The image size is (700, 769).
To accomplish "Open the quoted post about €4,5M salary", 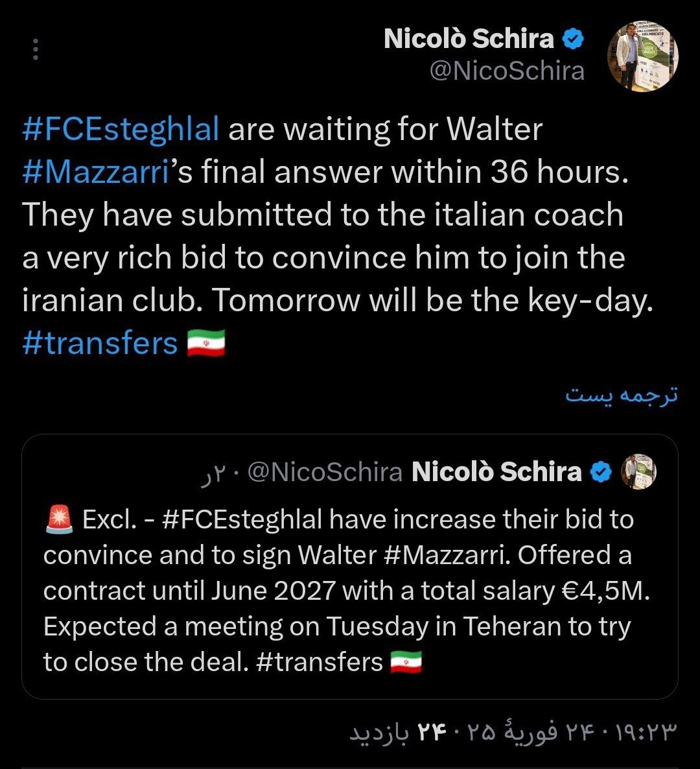I will (x=350, y=590).
